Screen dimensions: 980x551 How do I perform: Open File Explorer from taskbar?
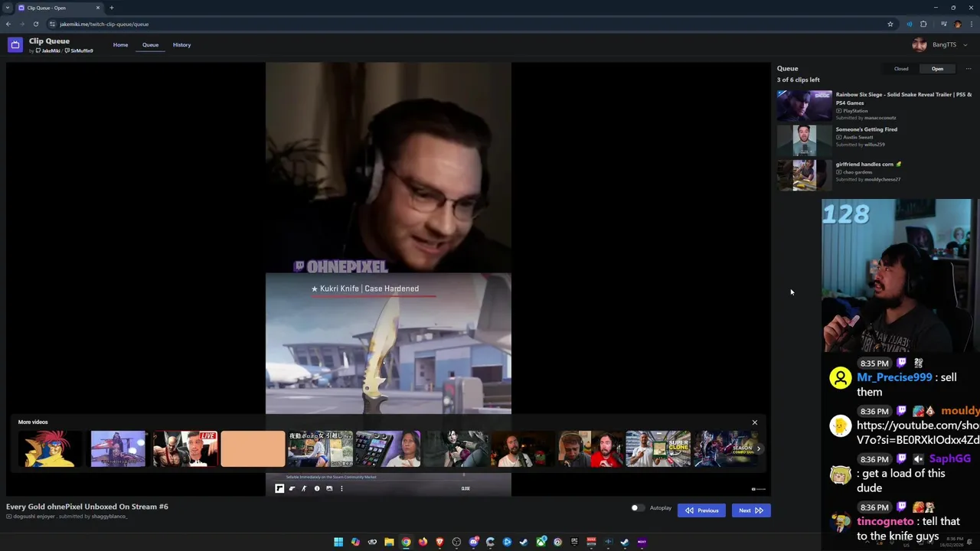389,542
